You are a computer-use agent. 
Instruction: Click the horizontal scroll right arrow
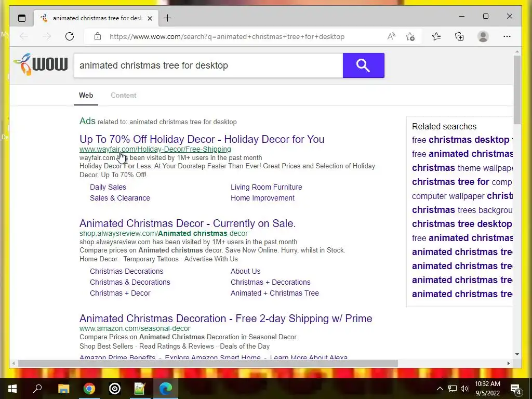point(508,363)
